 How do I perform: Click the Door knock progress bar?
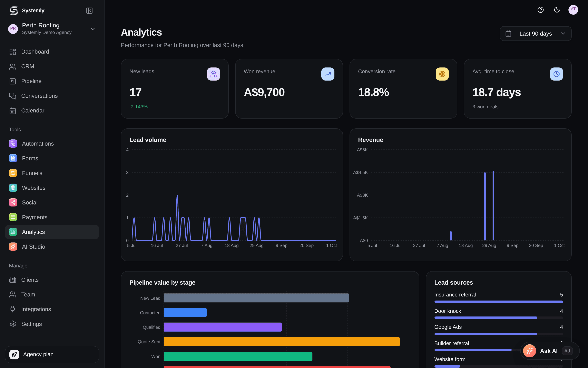pyautogui.click(x=499, y=318)
